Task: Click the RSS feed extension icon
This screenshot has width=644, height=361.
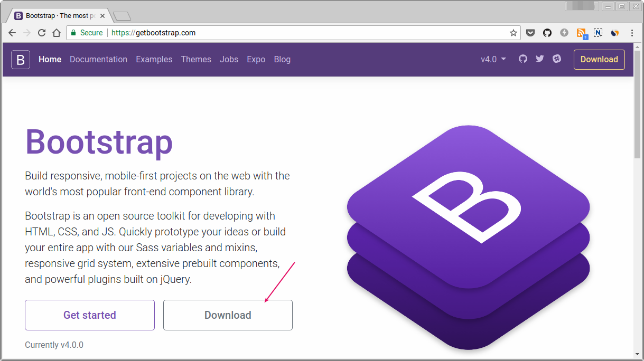Action: [x=581, y=33]
